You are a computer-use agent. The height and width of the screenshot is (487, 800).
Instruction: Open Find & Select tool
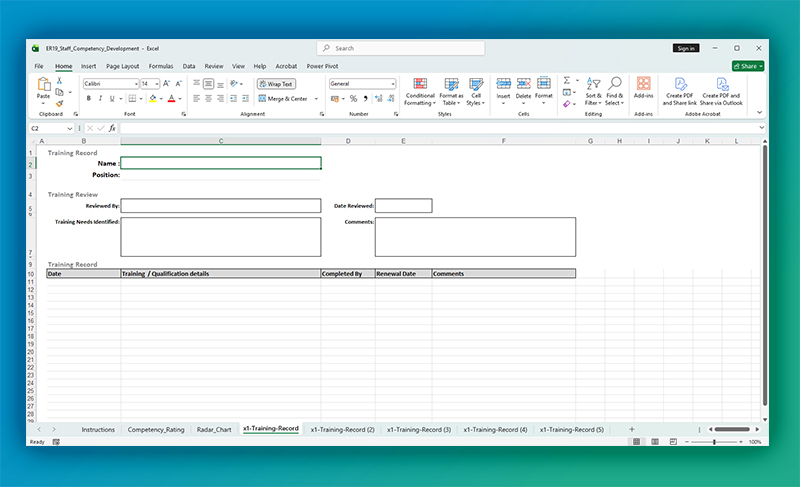coord(614,91)
